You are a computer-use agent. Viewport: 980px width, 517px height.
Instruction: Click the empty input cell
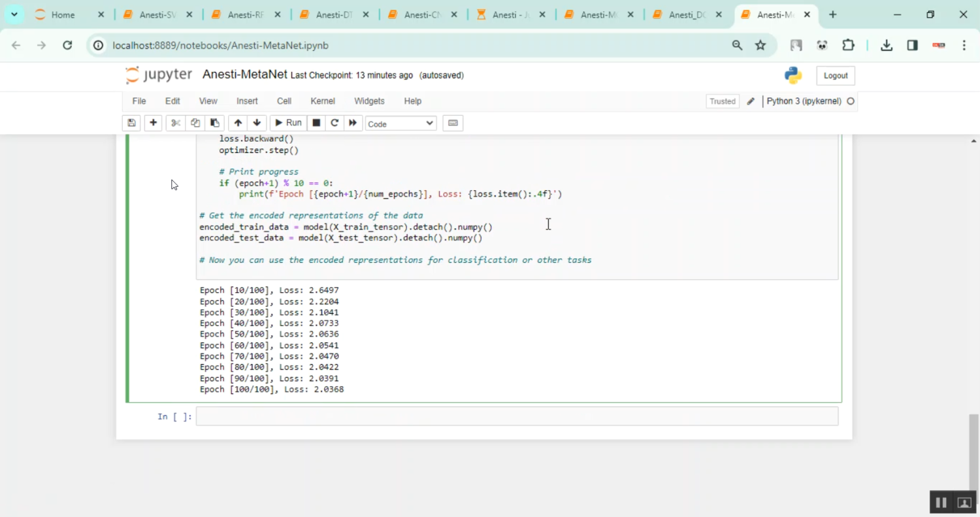[516, 416]
